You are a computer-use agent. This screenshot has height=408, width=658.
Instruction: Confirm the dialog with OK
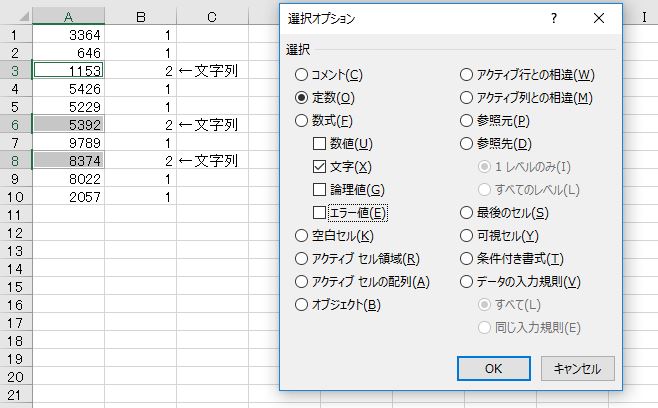[x=494, y=369]
